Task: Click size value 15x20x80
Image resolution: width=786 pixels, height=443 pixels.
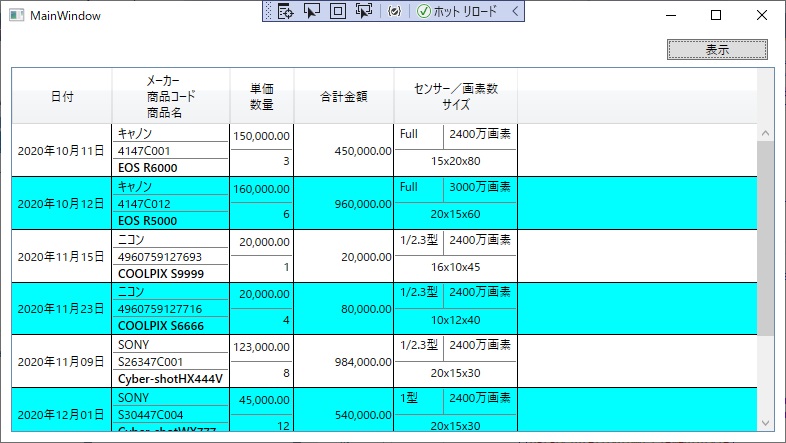Action: point(455,161)
